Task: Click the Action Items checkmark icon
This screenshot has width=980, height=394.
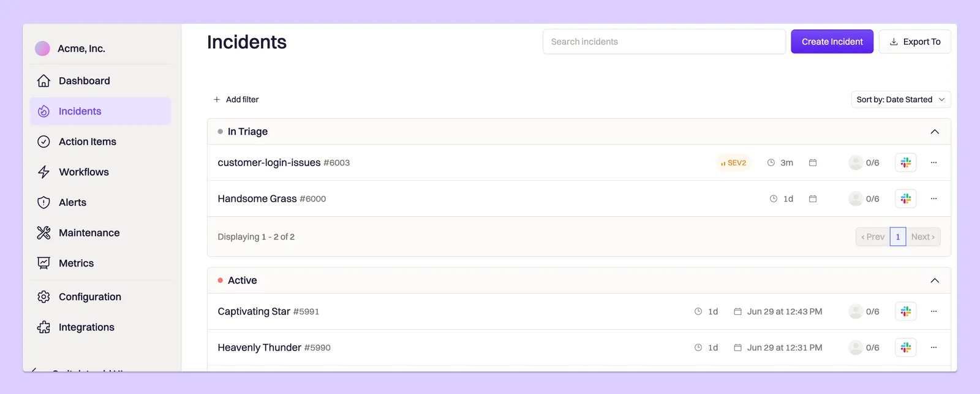Action: tap(43, 142)
